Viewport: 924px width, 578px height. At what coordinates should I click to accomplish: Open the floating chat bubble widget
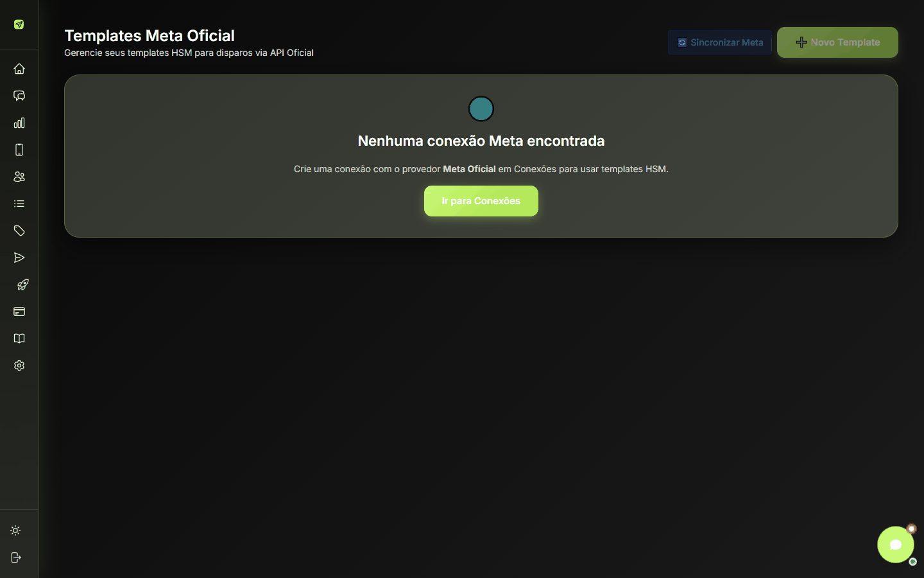(896, 545)
